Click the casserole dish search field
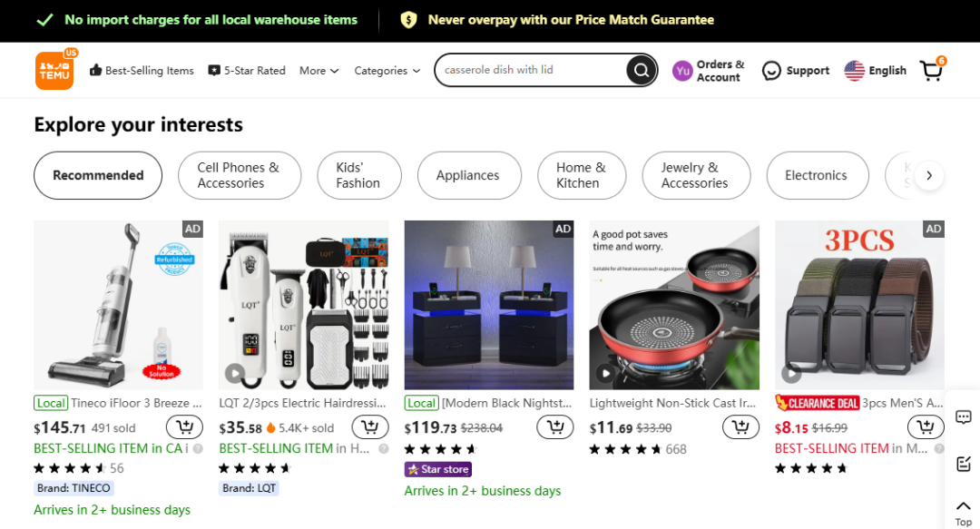 pyautogui.click(x=531, y=70)
